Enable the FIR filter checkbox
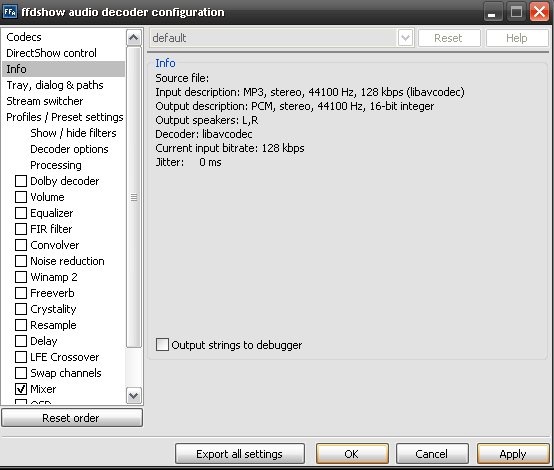This screenshot has width=554, height=470. (x=21, y=229)
